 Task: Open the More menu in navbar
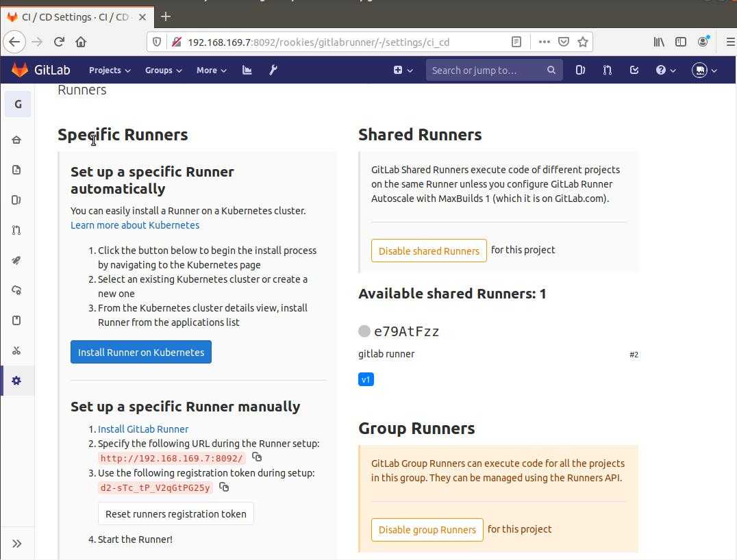211,70
